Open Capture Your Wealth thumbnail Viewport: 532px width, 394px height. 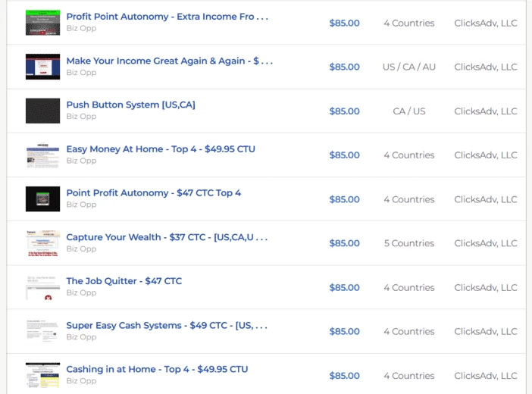(x=42, y=243)
